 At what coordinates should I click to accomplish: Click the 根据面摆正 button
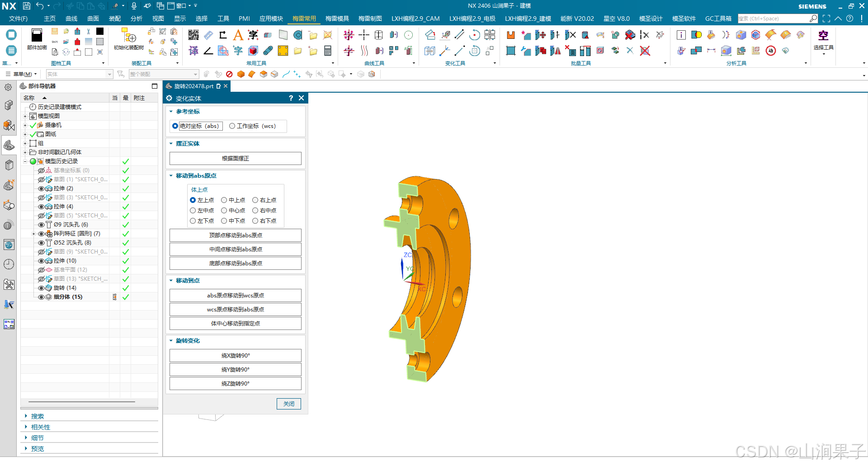236,159
